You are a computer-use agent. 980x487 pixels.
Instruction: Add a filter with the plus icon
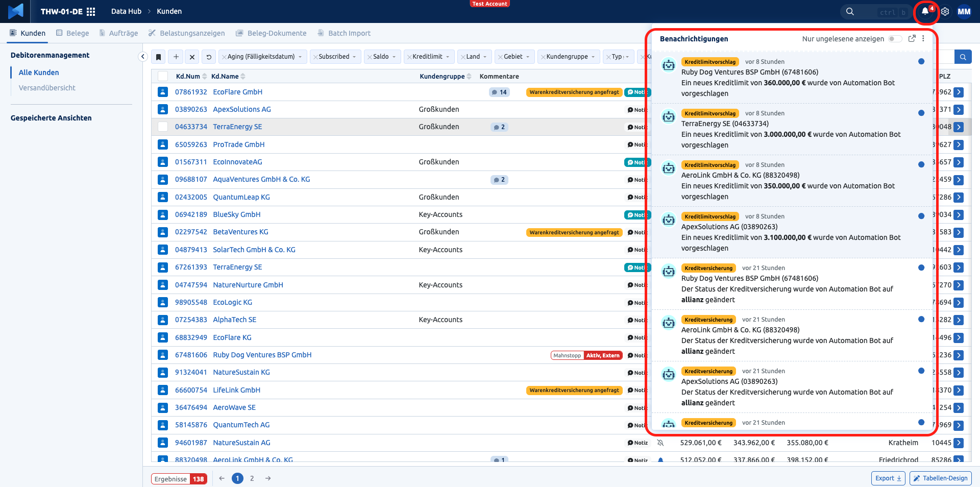click(x=176, y=57)
